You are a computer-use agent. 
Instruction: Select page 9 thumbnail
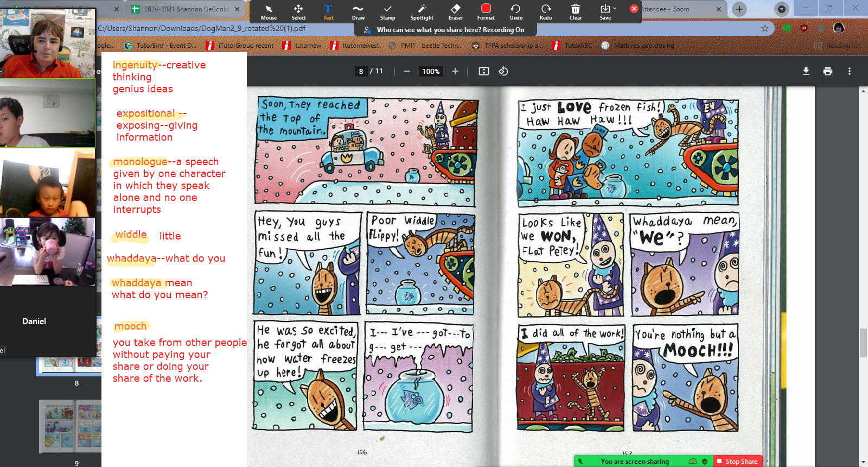pos(71,426)
